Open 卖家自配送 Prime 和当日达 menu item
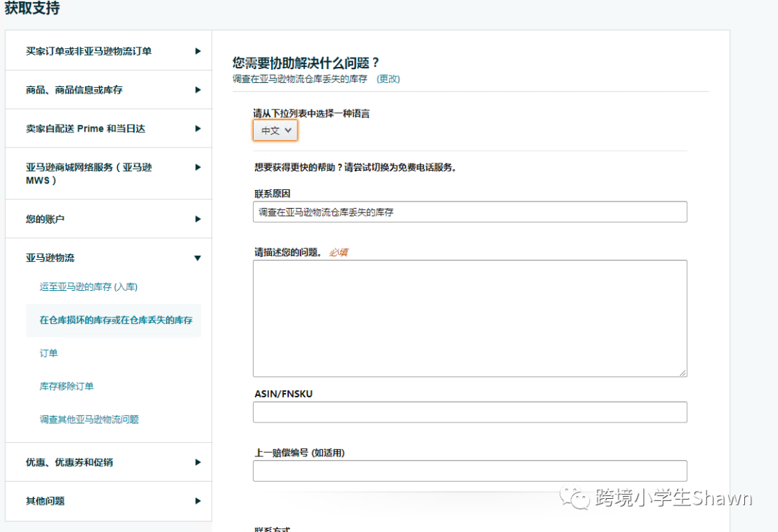Screen dimensions: 778x532 pos(85,128)
